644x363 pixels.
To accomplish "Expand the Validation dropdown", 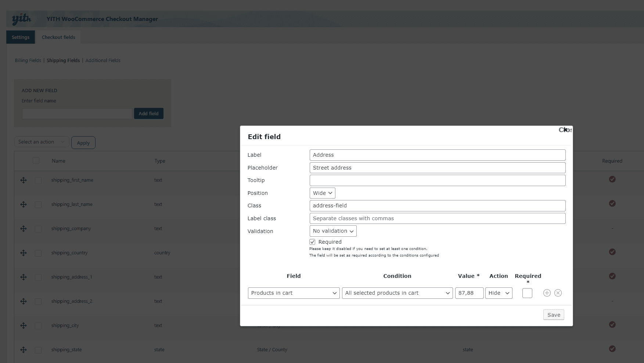I will pos(333,231).
